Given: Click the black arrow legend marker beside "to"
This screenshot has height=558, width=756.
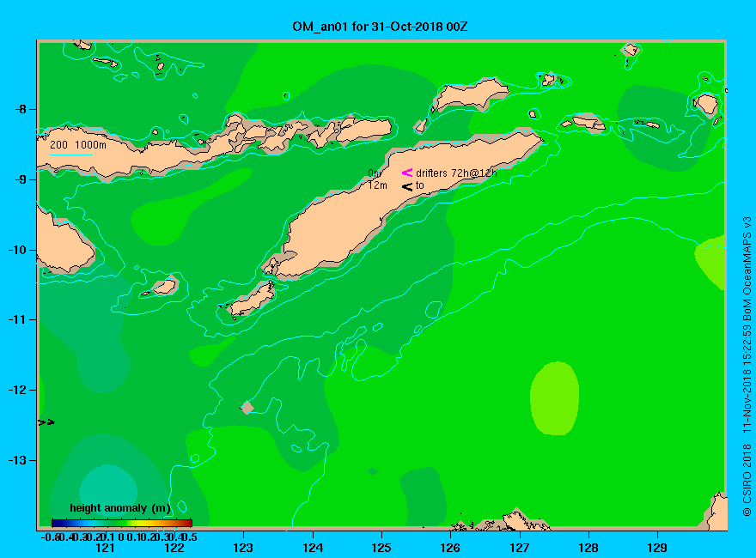Looking at the screenshot, I should (407, 186).
